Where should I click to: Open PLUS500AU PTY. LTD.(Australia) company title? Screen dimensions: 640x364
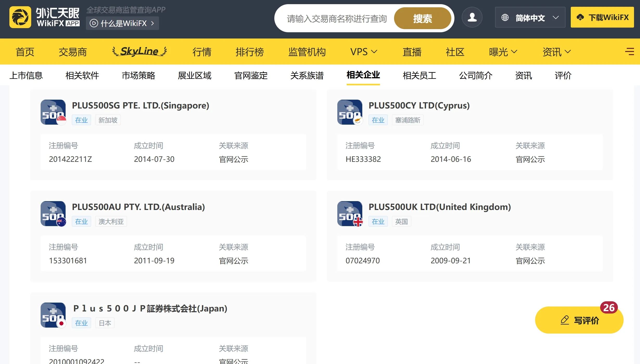coord(138,207)
